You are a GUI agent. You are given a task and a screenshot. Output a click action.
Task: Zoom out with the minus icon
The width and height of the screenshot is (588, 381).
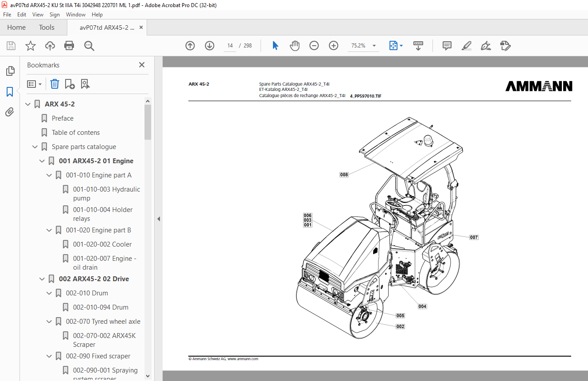tap(314, 46)
